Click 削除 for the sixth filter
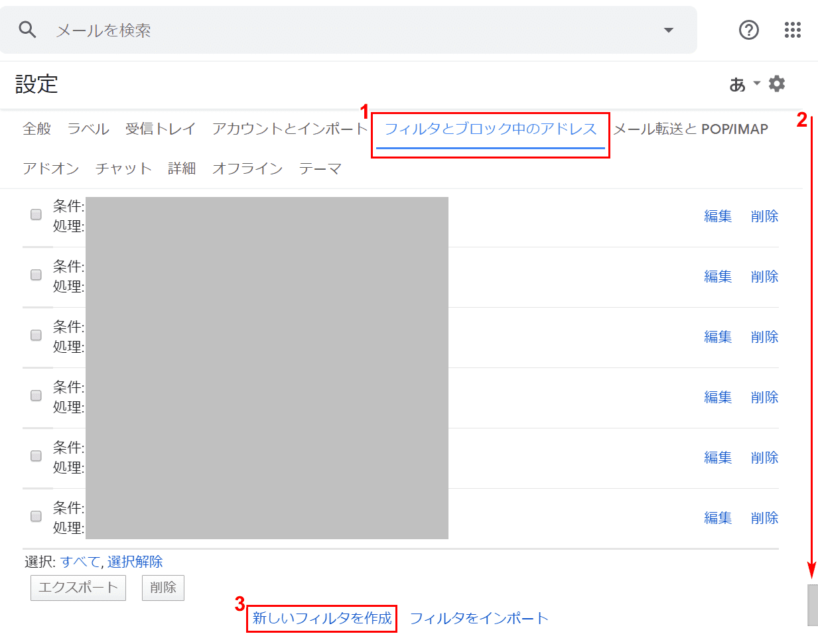The width and height of the screenshot is (818, 644). 765,518
